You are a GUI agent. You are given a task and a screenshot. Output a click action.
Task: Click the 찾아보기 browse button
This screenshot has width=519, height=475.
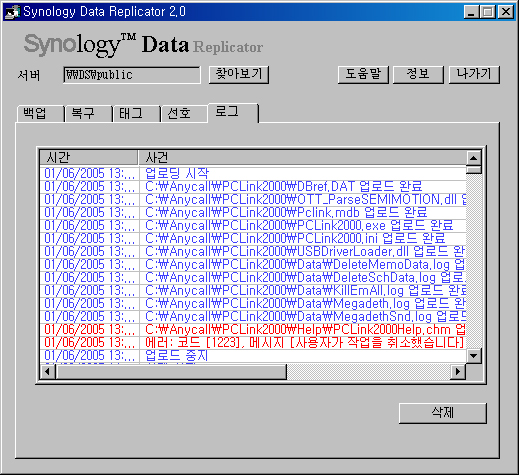click(x=239, y=75)
